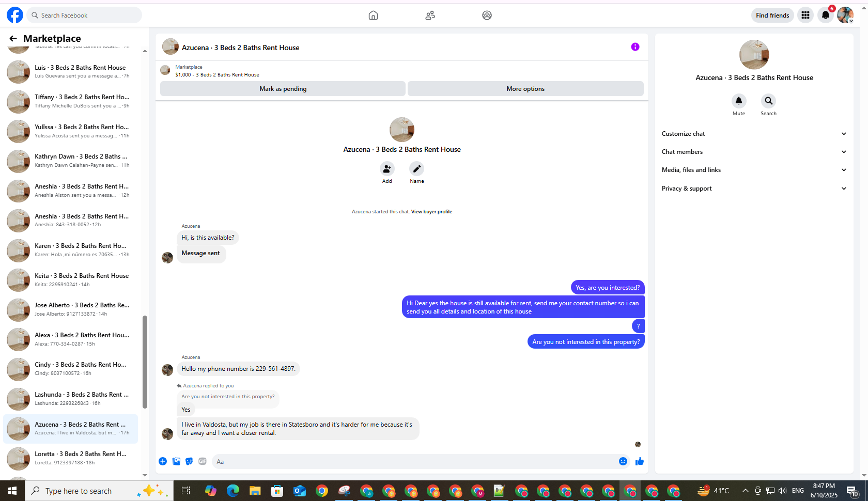The width and height of the screenshot is (868, 501).
Task: Expand Media, files and links section
Action: (754, 170)
